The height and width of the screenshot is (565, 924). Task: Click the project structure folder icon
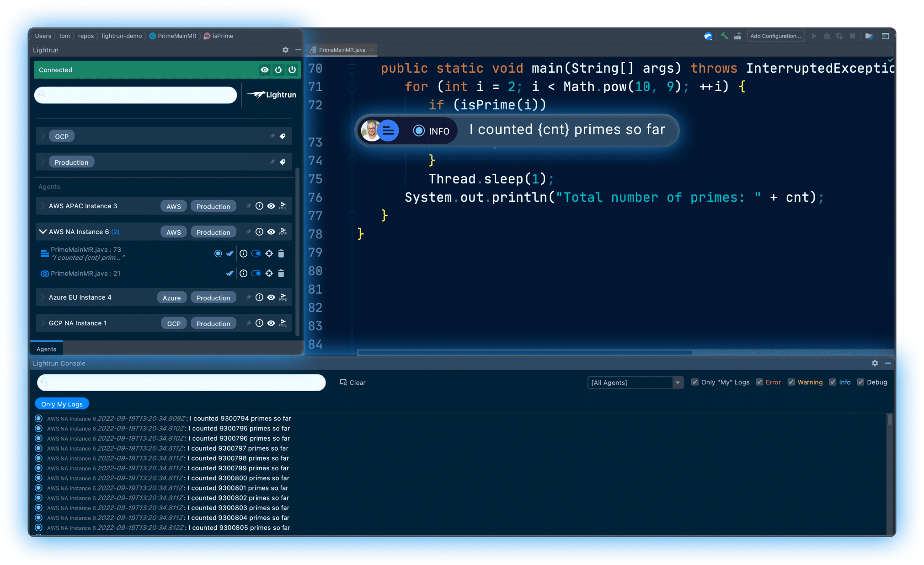point(869,36)
